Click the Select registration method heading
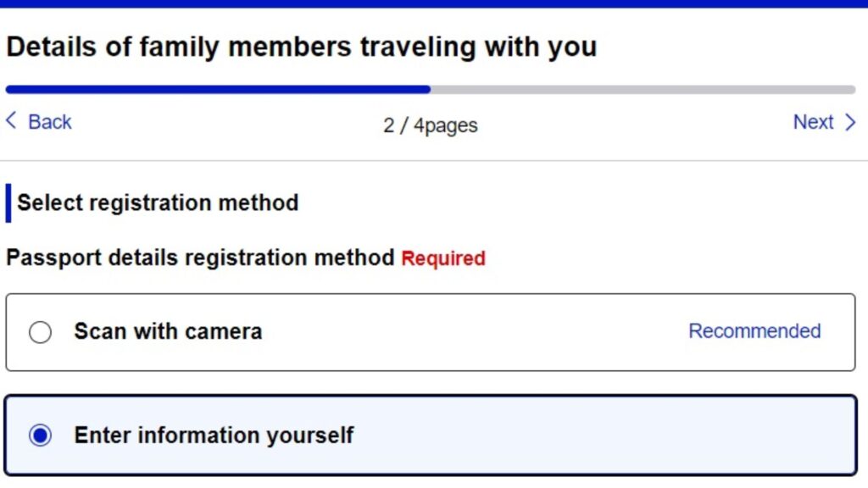868x488 pixels. click(157, 203)
